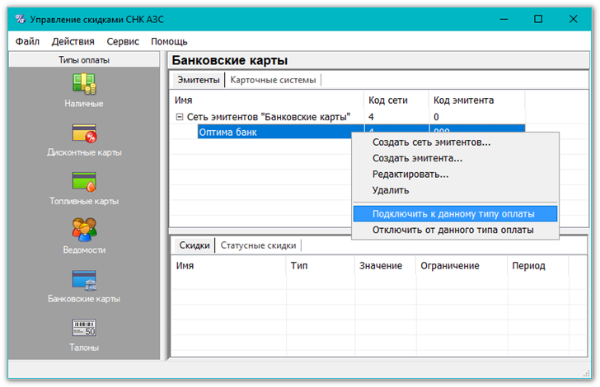Open the Ведомости people icon

point(84,230)
